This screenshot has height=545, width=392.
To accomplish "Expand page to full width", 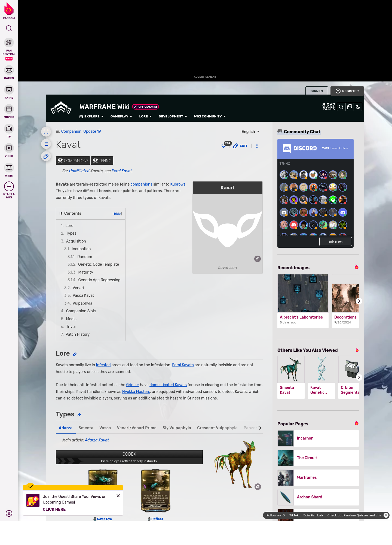I will [46, 132].
